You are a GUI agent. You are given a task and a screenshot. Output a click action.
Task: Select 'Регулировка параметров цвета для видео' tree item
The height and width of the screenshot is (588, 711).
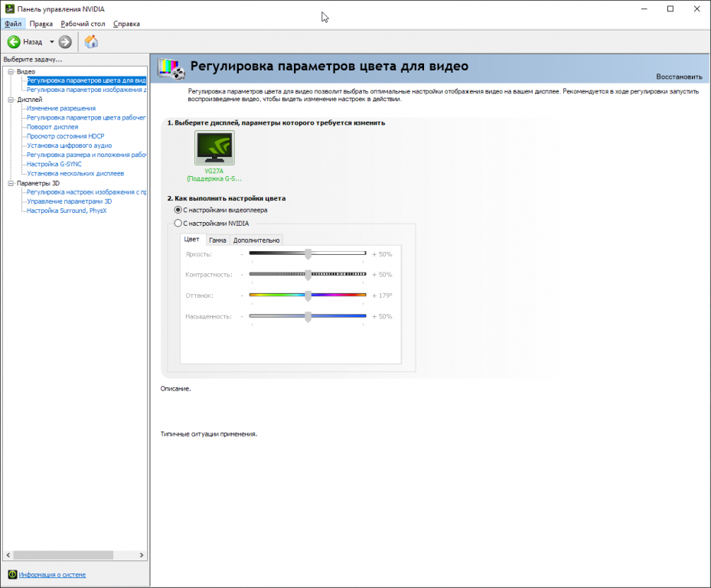[x=86, y=80]
